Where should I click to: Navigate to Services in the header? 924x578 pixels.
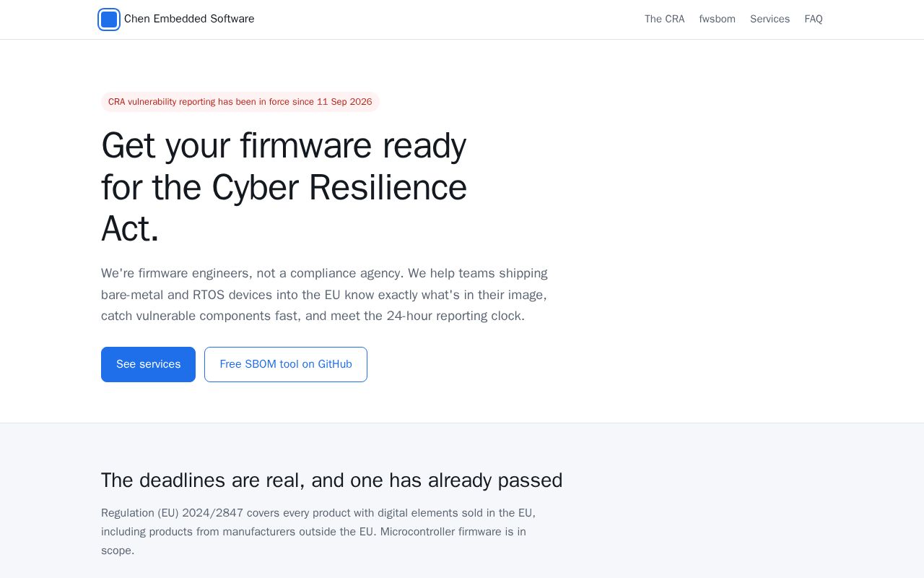coord(770,20)
